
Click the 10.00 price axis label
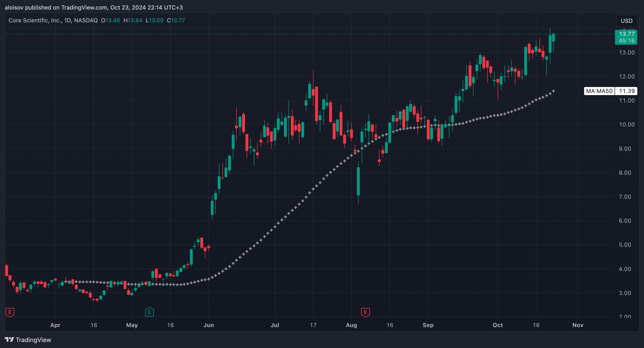click(x=626, y=125)
